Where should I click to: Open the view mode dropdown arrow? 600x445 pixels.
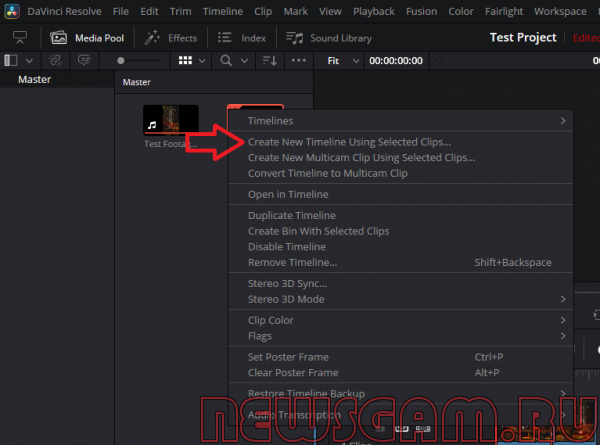pos(202,61)
